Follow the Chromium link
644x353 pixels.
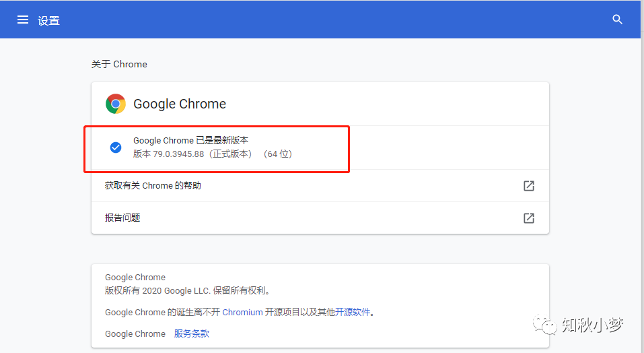(242, 313)
